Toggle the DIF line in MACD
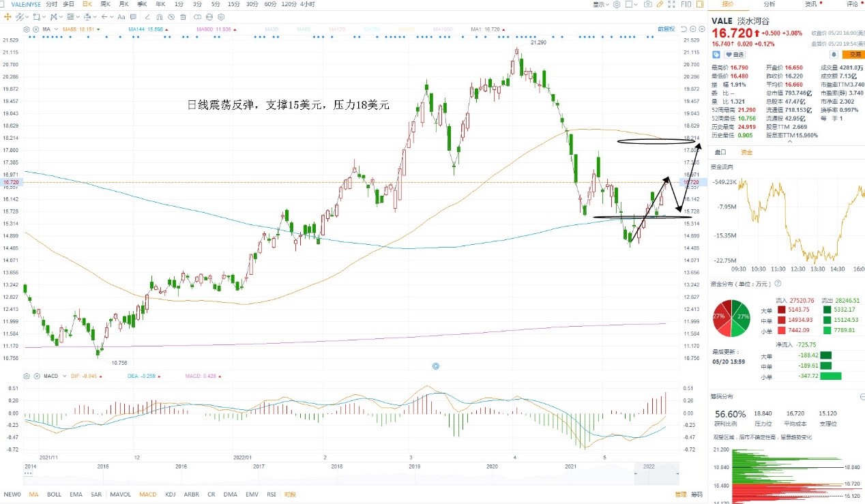The image size is (865, 504). [87, 376]
